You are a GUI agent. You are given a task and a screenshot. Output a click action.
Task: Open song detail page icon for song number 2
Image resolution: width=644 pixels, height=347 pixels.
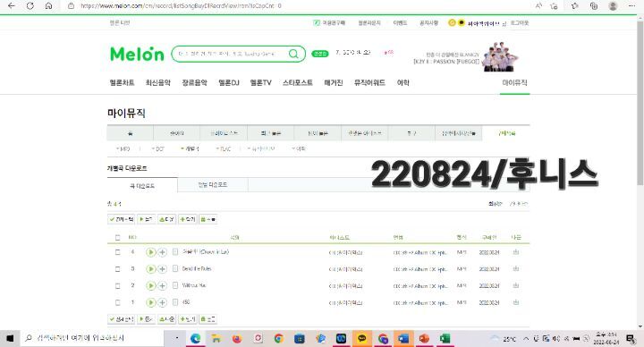click(x=175, y=285)
